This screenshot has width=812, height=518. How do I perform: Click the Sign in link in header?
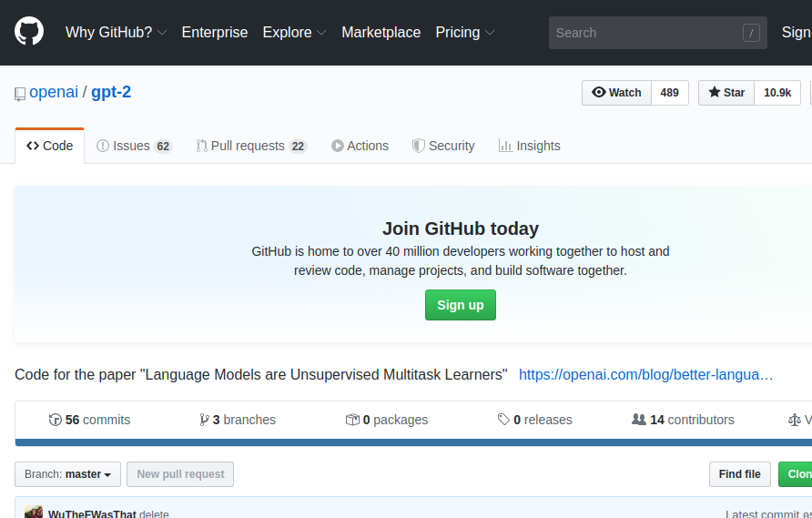[797, 32]
